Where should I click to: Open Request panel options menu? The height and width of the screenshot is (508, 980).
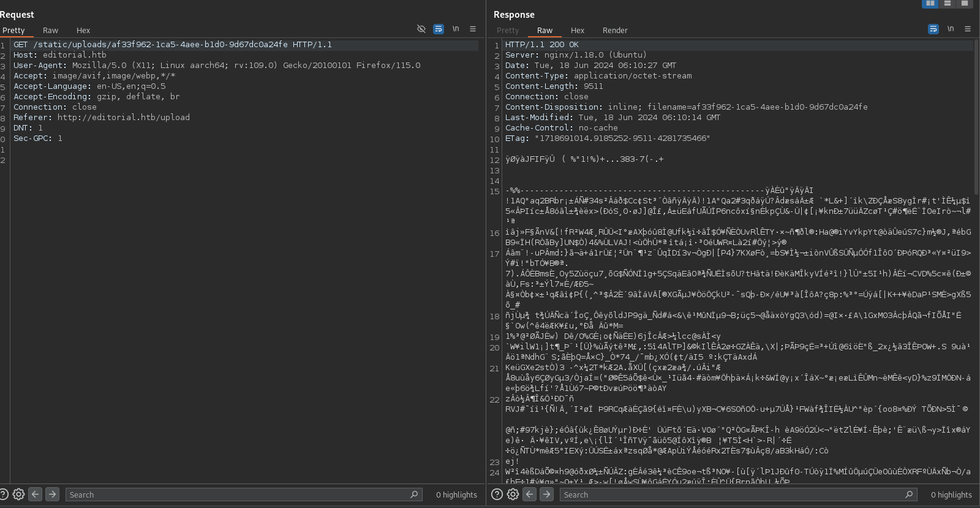click(473, 29)
